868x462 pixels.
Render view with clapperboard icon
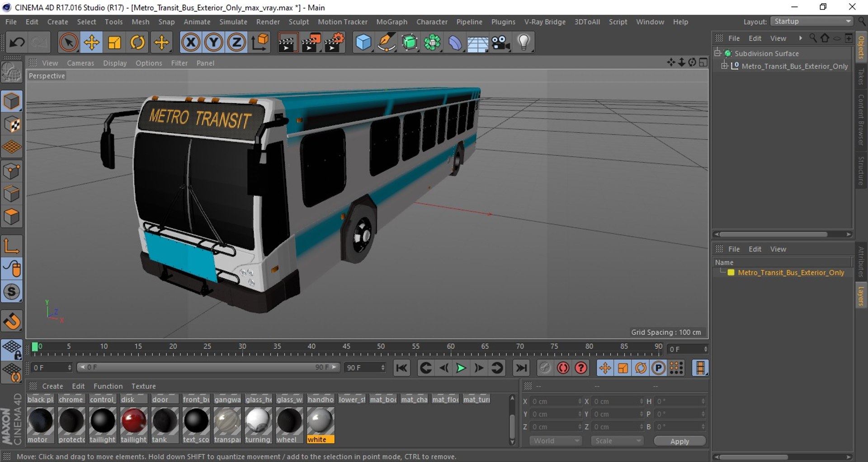[x=287, y=42]
